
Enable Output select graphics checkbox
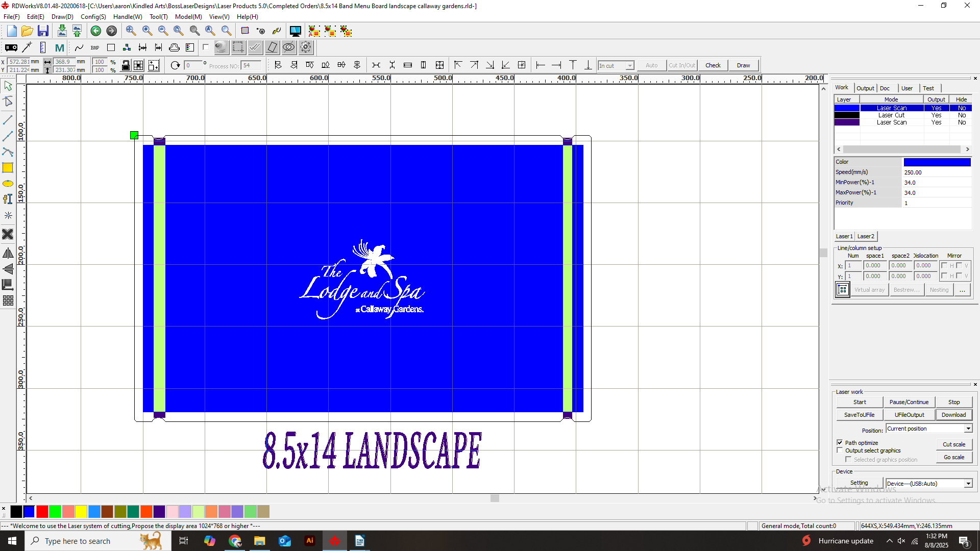[x=840, y=450]
